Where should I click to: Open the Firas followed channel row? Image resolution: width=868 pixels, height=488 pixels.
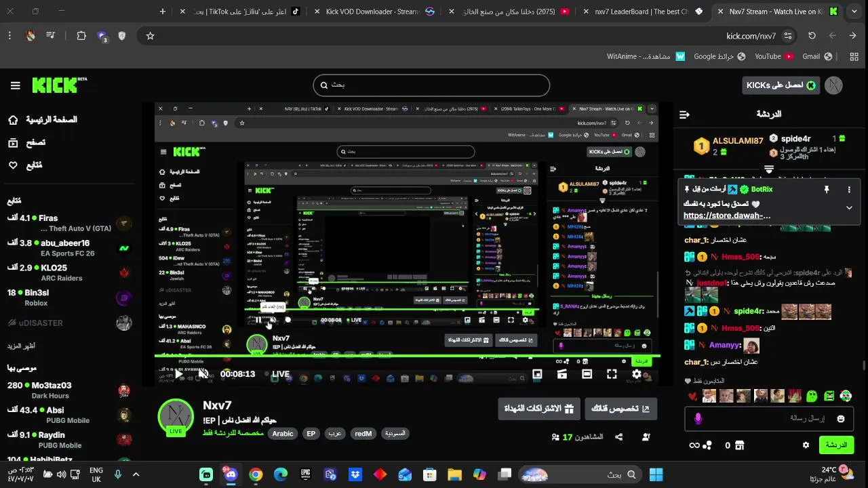[x=68, y=223]
